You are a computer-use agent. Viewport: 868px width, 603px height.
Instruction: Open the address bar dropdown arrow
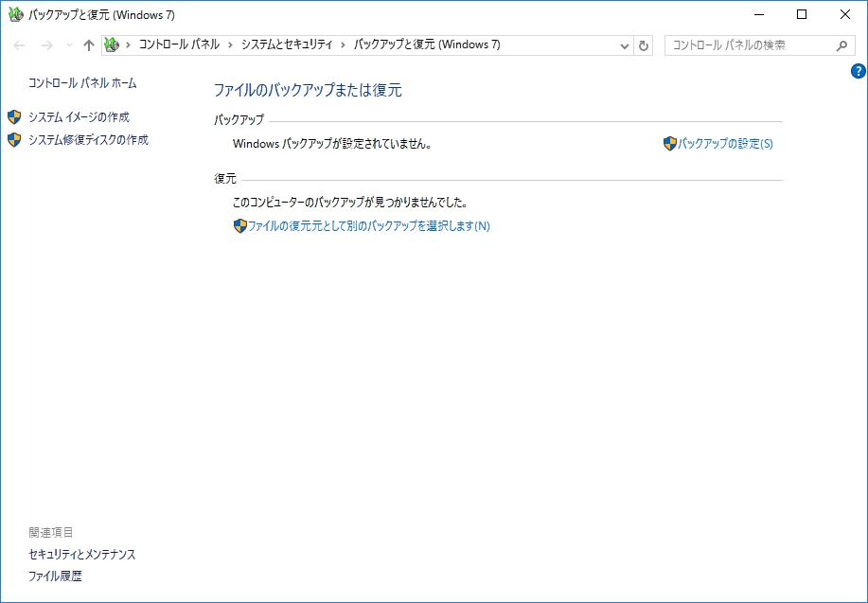(623, 44)
